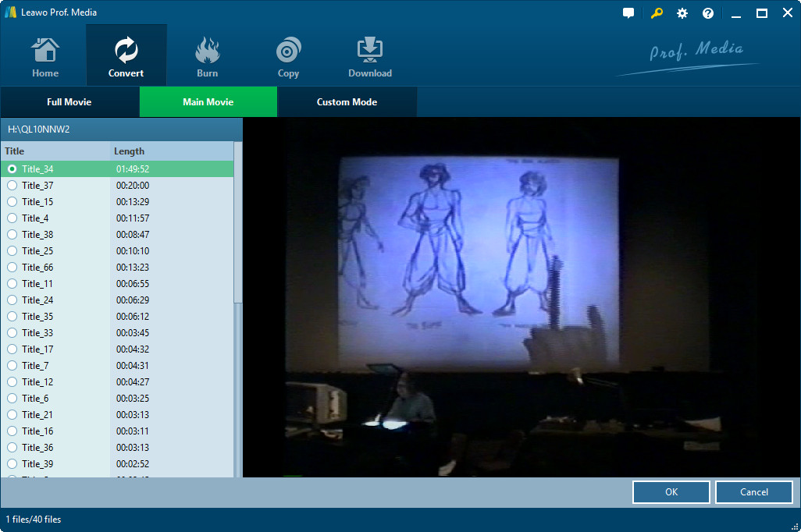Open settings via gear icon
The width and height of the screenshot is (801, 532).
tap(682, 13)
